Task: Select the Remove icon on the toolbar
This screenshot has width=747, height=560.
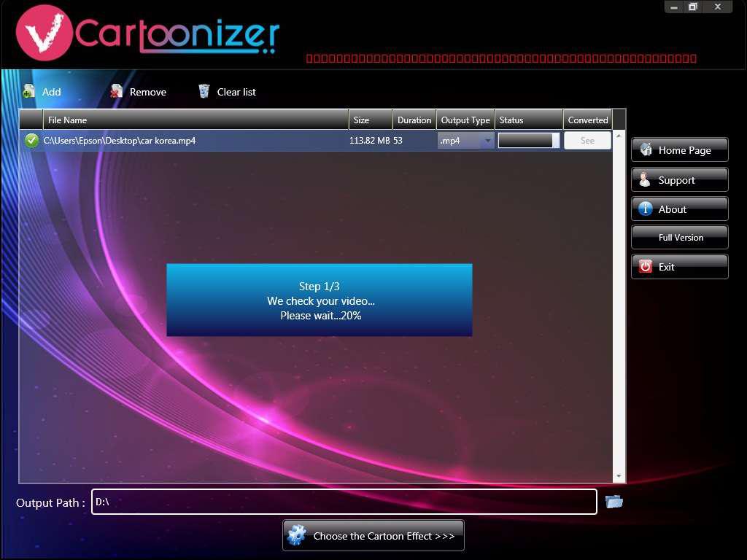Action: 116,91
